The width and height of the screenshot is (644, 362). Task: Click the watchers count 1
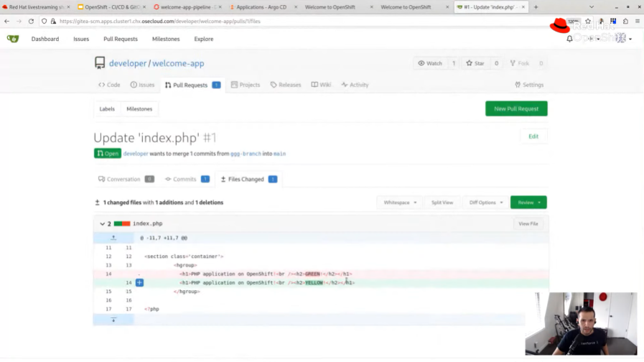[x=454, y=63]
